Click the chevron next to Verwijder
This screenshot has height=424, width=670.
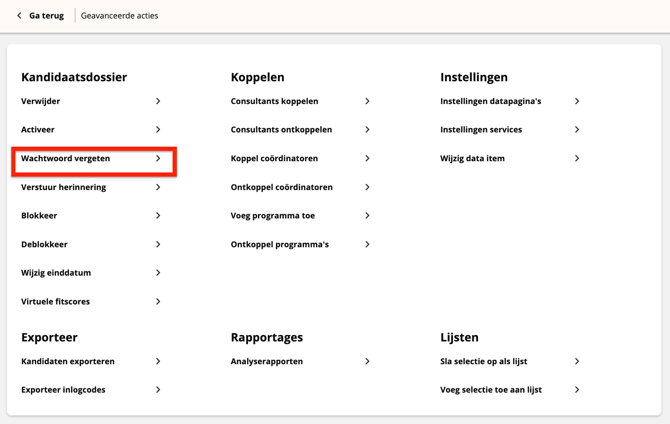(158, 101)
